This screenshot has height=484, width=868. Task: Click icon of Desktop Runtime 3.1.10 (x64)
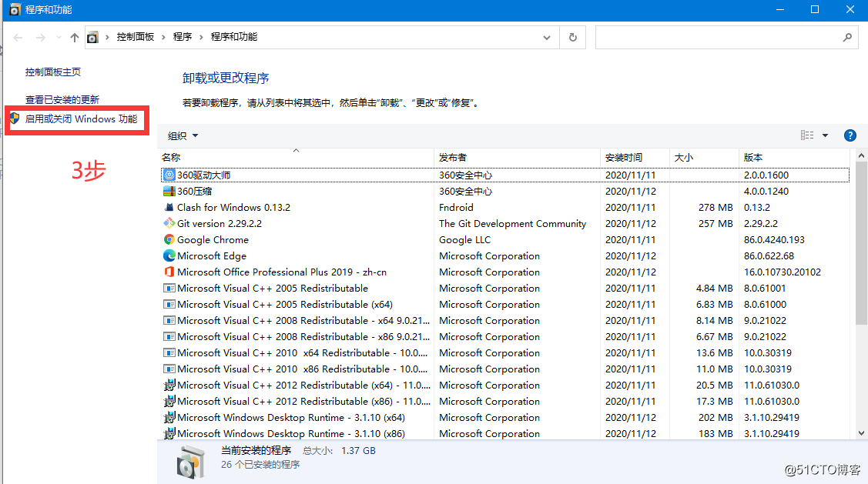(169, 417)
